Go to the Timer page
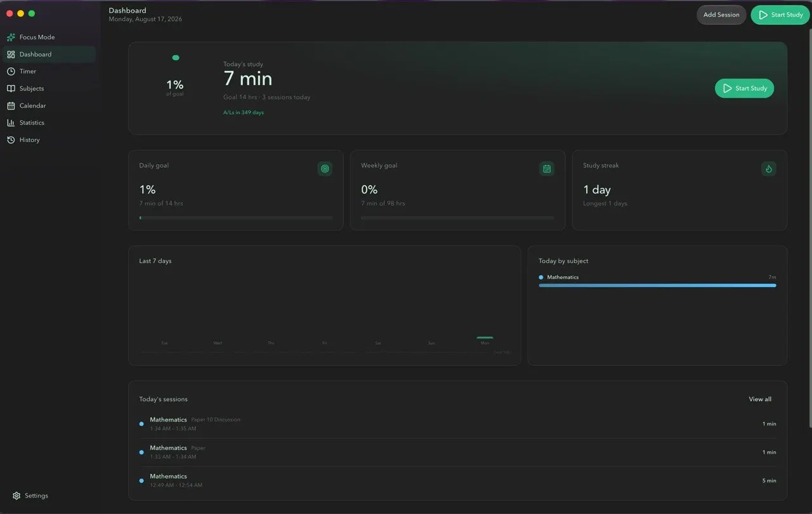Screen dimensions: 812x514 pyautogui.click(x=49, y=72)
